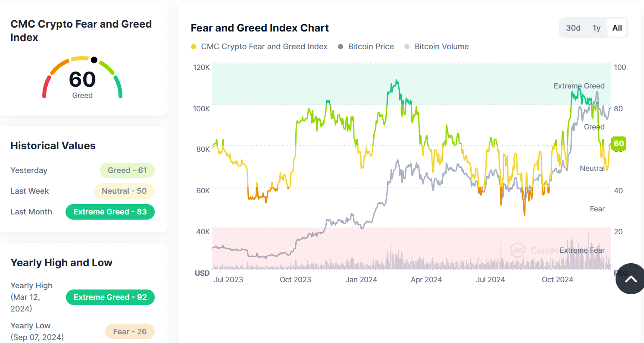Expand the Yearly High and Low section
Viewport: 644px width, 343px height.
pos(61,262)
